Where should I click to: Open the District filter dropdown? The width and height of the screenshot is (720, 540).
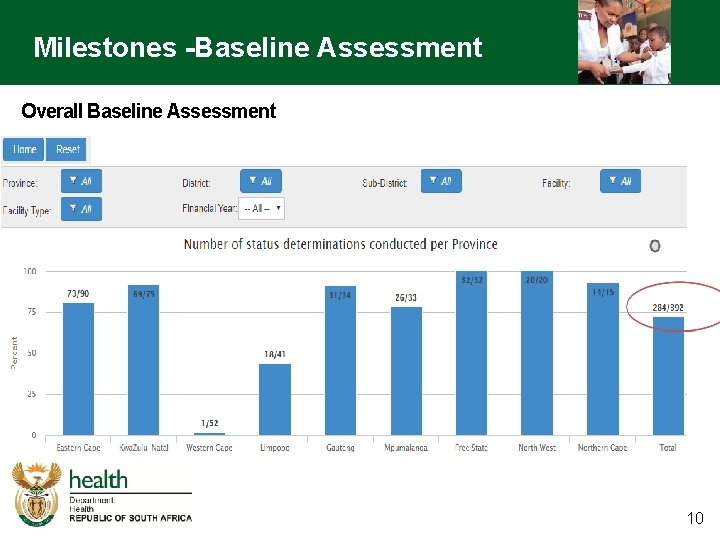(261, 181)
